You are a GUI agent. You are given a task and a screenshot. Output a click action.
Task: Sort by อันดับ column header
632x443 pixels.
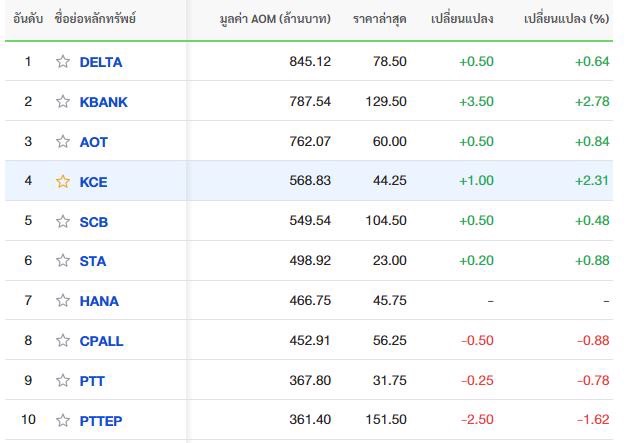[28, 19]
